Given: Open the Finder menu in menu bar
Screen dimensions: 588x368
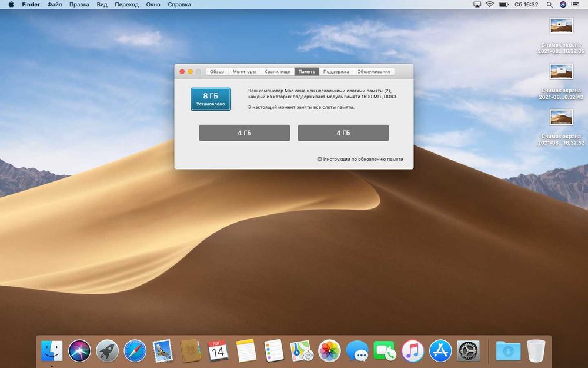Looking at the screenshot, I should click(31, 5).
